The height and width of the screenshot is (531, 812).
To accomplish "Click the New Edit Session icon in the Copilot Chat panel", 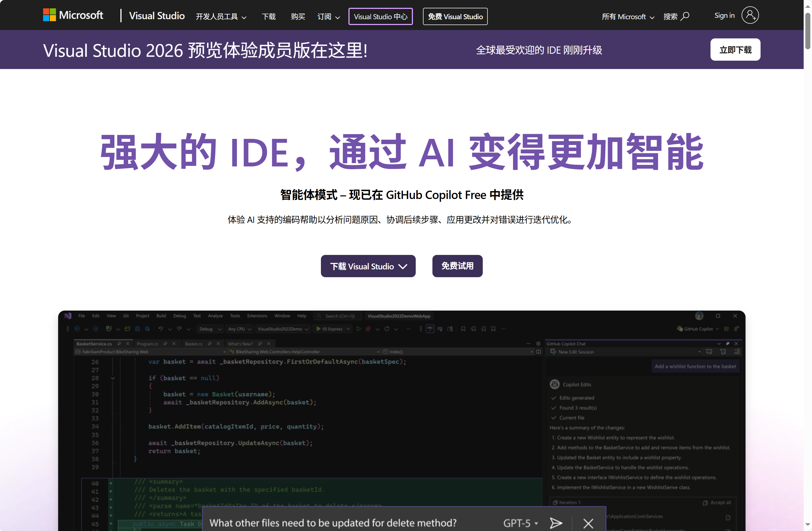I will click(x=553, y=352).
